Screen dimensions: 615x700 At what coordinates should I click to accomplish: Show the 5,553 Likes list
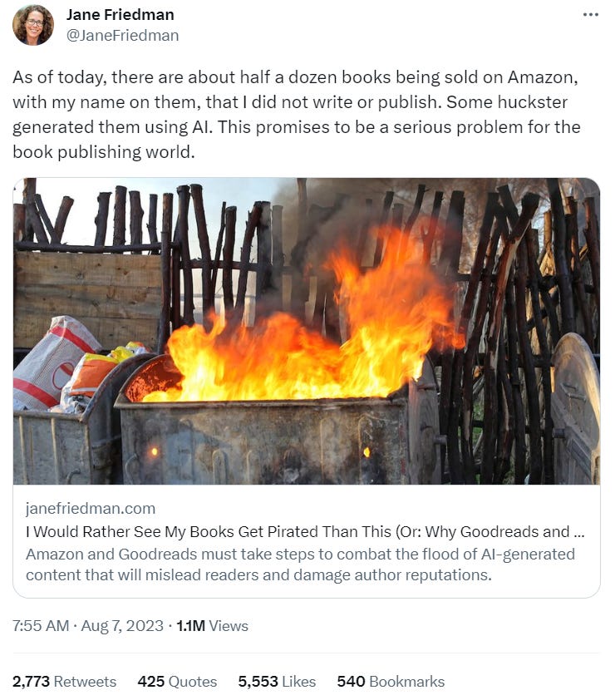point(277,681)
